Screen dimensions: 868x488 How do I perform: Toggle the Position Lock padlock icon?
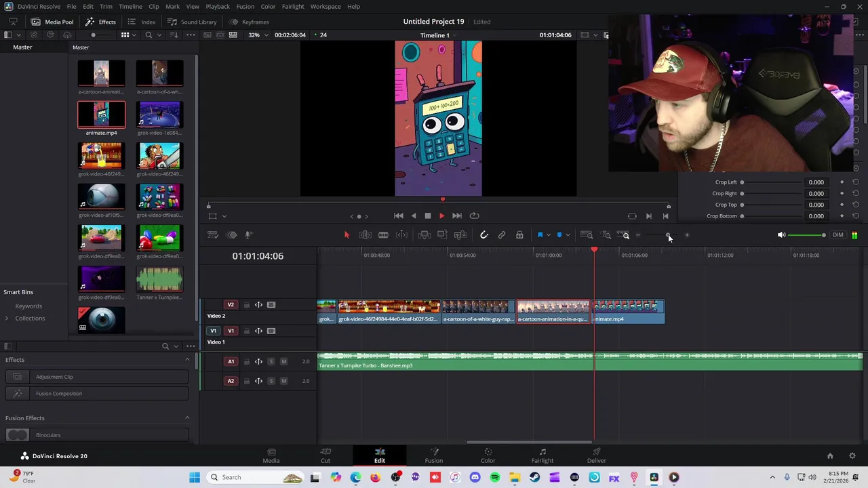tap(519, 235)
